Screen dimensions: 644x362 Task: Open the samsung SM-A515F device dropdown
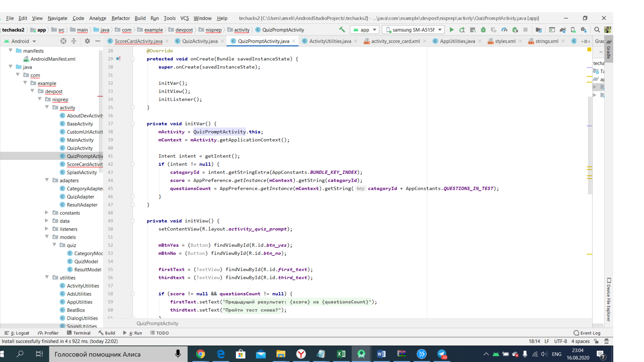(414, 30)
